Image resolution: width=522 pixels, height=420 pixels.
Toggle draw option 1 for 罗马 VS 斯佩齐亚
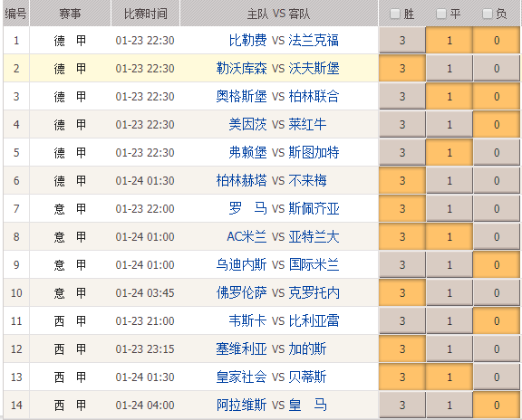click(x=449, y=208)
